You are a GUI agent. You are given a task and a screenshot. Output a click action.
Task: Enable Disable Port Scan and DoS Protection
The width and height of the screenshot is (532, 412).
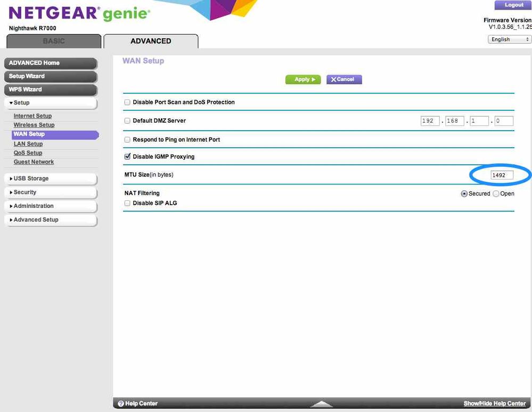click(127, 102)
